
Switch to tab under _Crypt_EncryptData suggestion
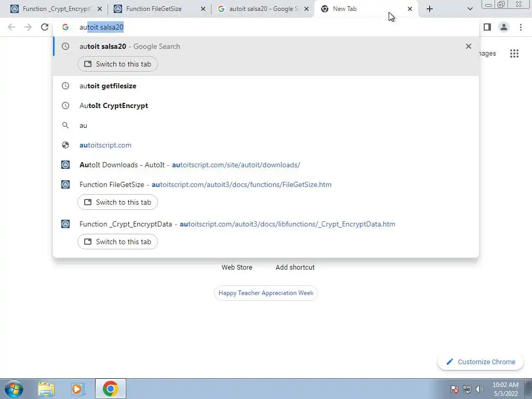coord(118,242)
